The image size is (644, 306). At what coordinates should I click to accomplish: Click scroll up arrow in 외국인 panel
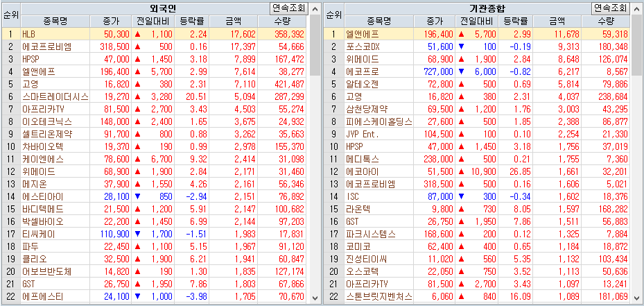[315, 9]
